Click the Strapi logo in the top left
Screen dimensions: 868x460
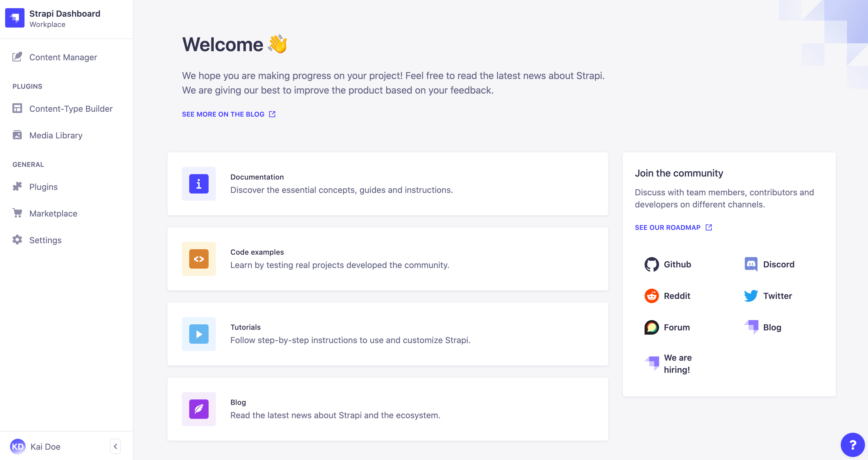tap(15, 18)
